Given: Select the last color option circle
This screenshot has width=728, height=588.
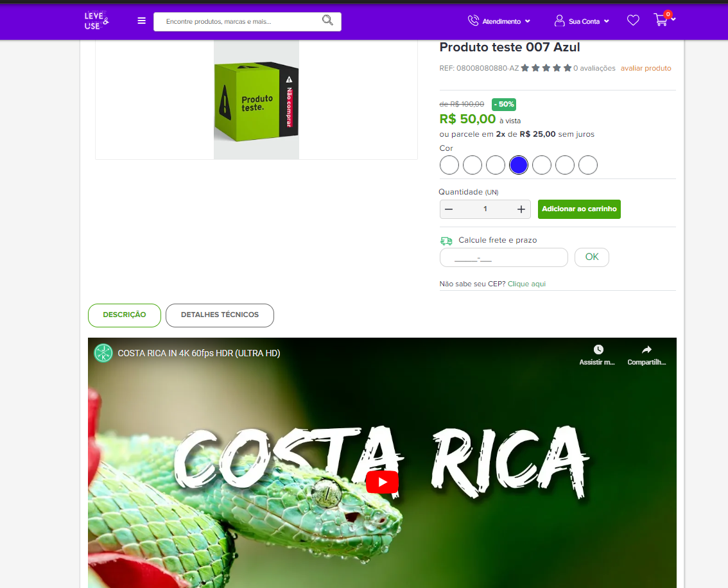Looking at the screenshot, I should pyautogui.click(x=588, y=165).
